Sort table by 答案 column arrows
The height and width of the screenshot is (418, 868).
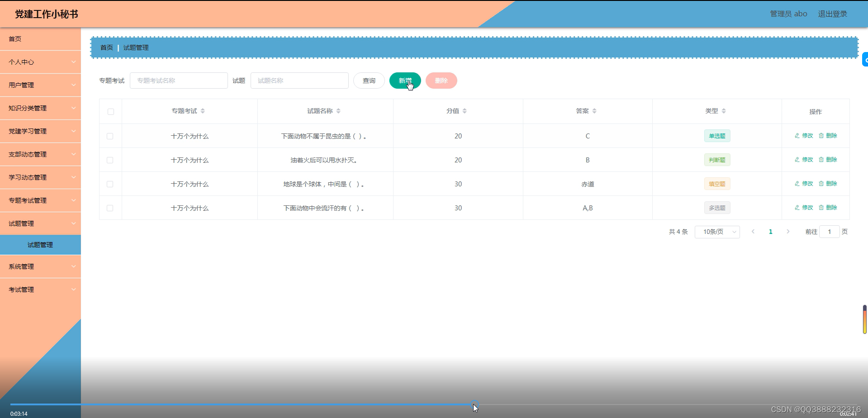click(x=594, y=111)
